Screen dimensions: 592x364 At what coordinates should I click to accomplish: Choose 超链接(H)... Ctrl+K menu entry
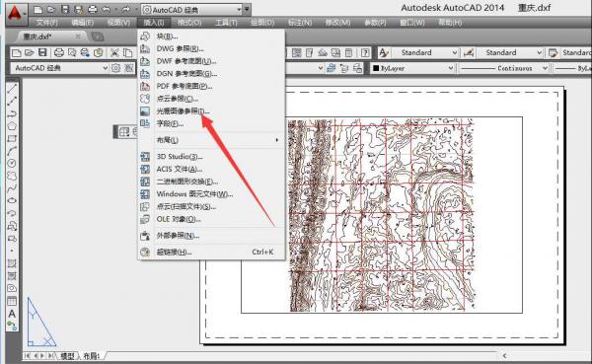[211, 252]
